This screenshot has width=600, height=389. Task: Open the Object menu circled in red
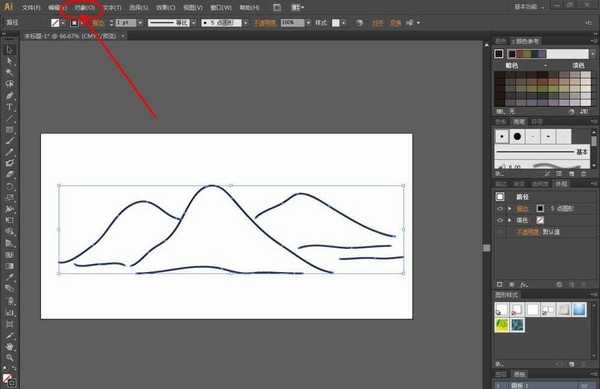pos(85,8)
